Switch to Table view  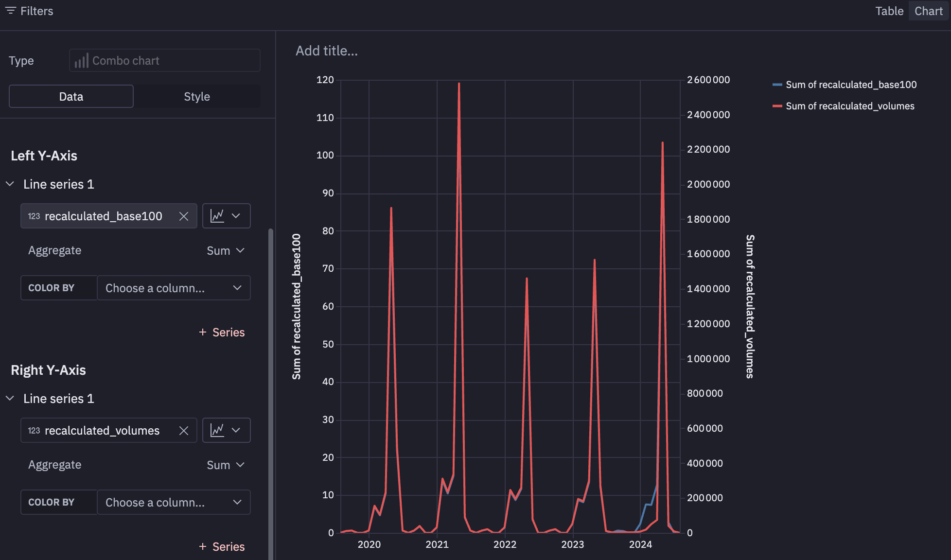click(889, 11)
